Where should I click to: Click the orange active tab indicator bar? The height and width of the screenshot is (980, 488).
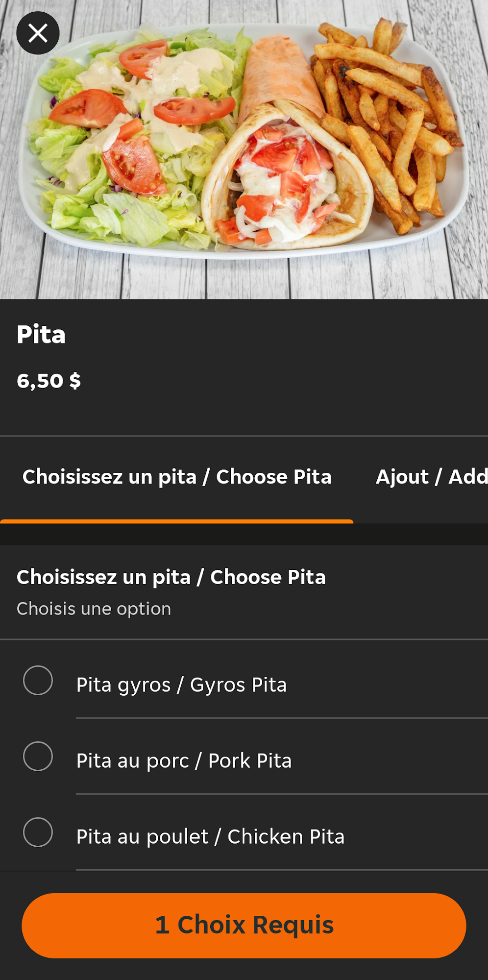[x=176, y=521]
